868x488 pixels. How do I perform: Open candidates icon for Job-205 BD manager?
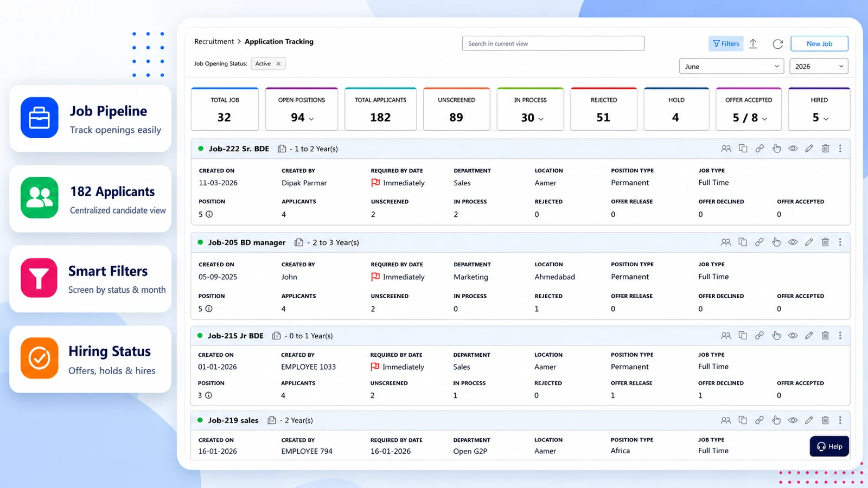click(x=726, y=242)
